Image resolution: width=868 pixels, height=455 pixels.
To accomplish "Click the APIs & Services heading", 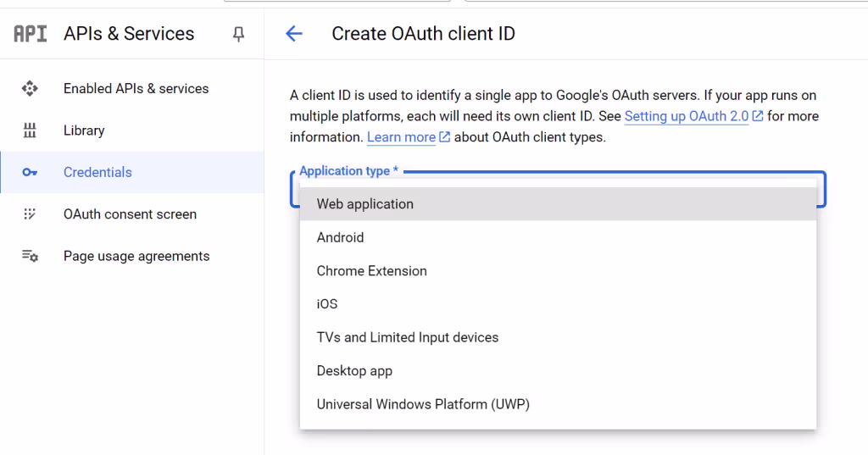I will point(129,34).
